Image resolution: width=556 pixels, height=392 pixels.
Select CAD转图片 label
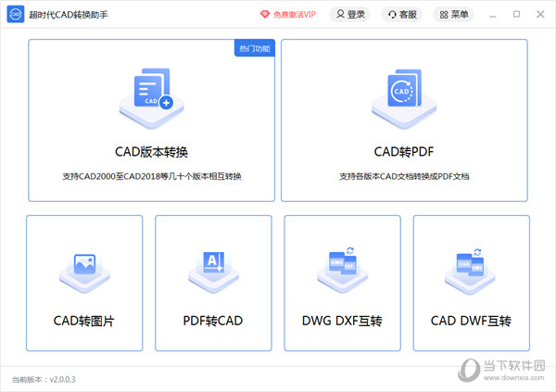[x=84, y=321]
